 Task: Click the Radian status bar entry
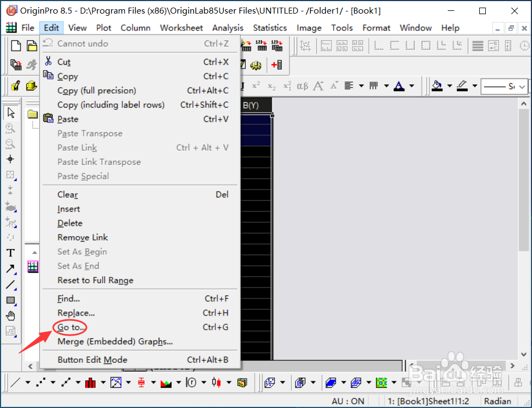497,401
